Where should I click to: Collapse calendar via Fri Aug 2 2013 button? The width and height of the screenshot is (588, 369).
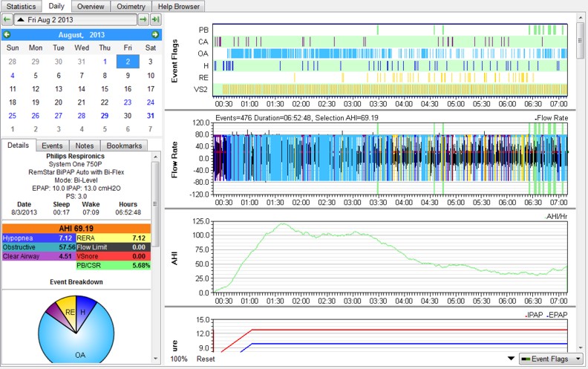click(74, 19)
